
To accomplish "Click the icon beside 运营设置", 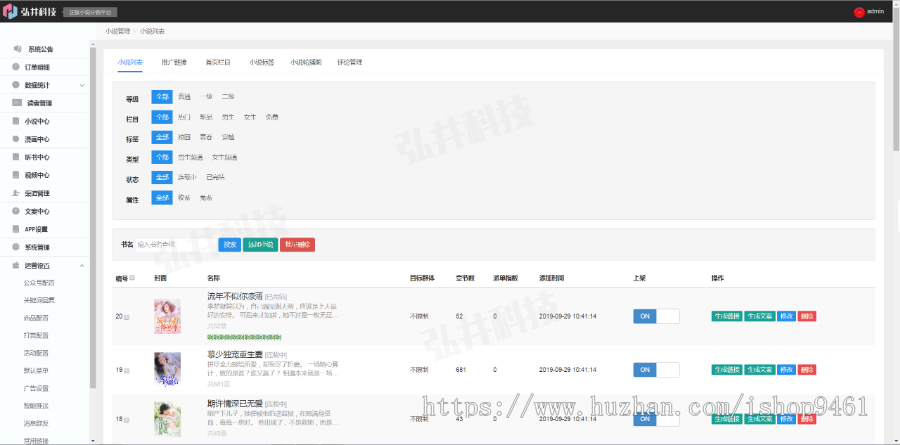I will (16, 266).
